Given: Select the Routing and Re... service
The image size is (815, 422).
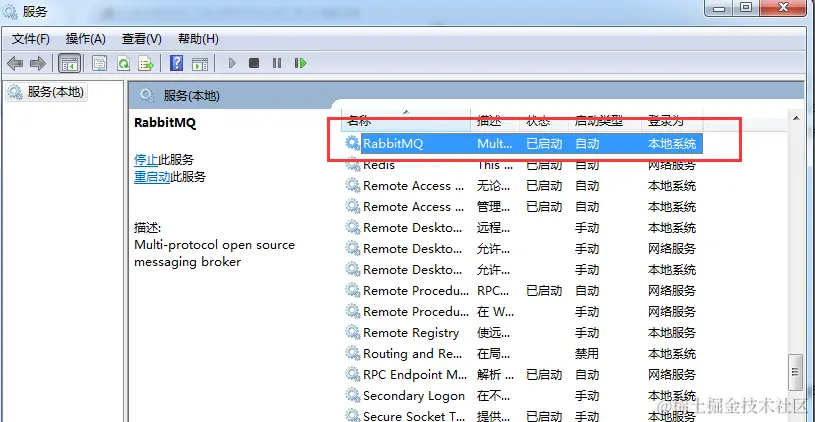Looking at the screenshot, I should (x=523, y=353).
